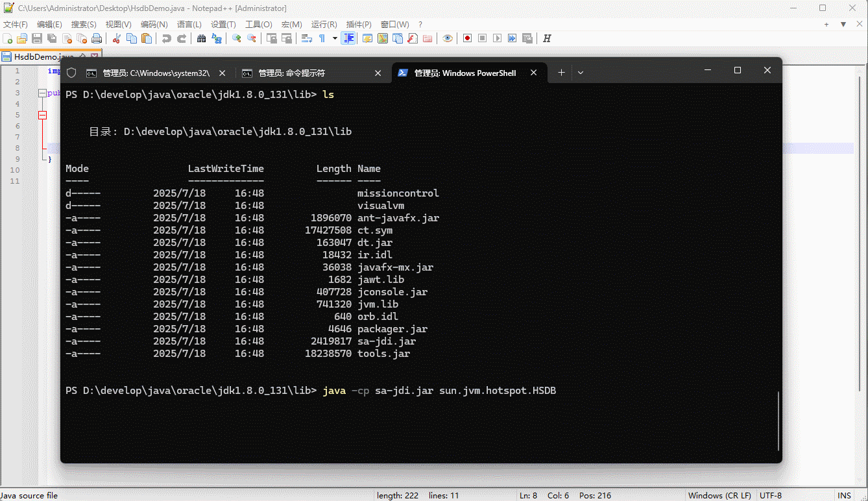Screen dimensions: 868x501
Task: Click the Notepad++ top-right plus button
Action: (826, 24)
